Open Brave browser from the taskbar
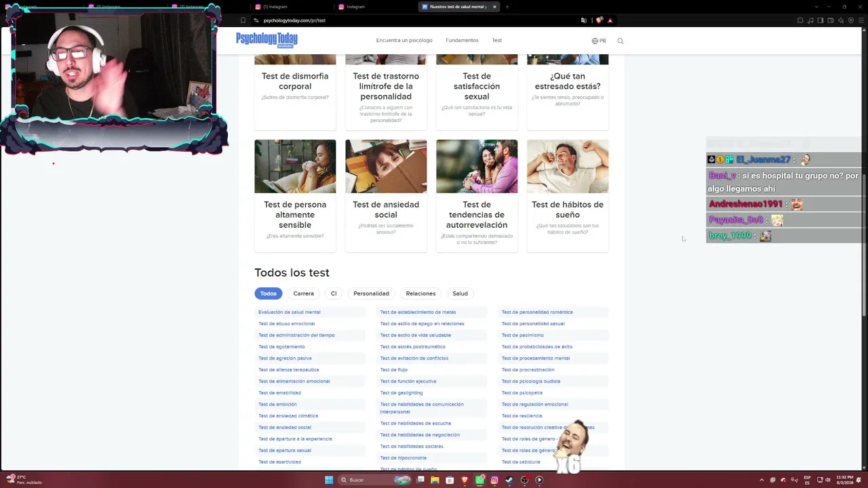Image resolution: width=868 pixels, height=488 pixels. (x=465, y=480)
